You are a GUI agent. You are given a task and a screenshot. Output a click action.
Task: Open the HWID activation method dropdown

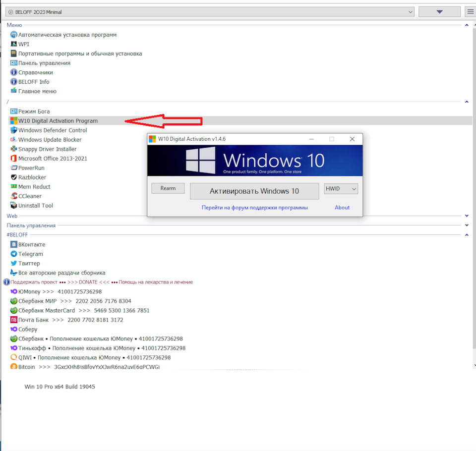point(341,189)
